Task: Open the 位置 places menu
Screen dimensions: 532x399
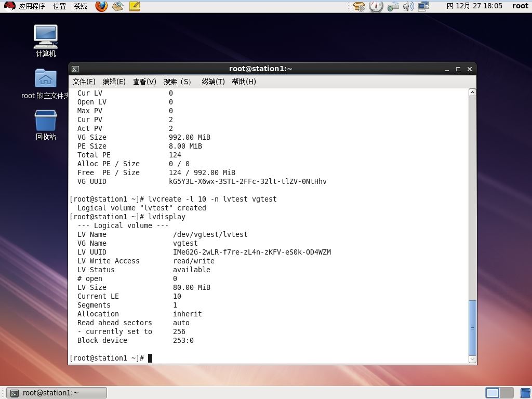Action: (x=59, y=6)
